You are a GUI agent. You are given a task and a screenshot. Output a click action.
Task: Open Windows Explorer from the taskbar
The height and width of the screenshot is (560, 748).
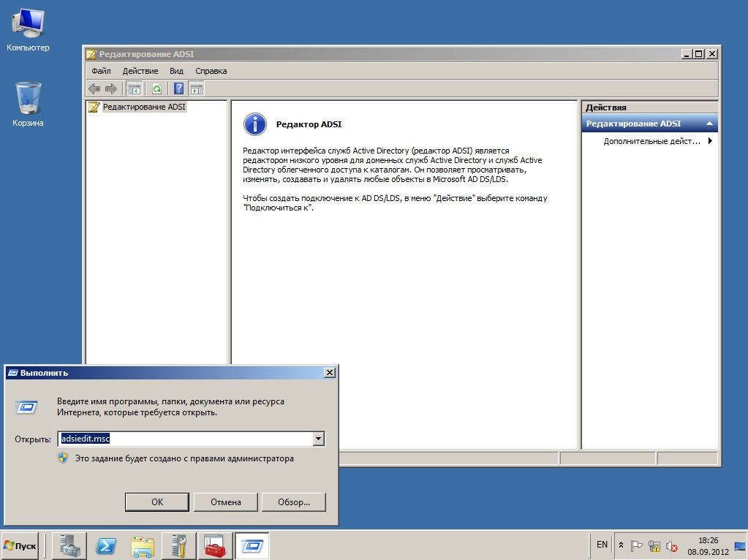(x=142, y=545)
